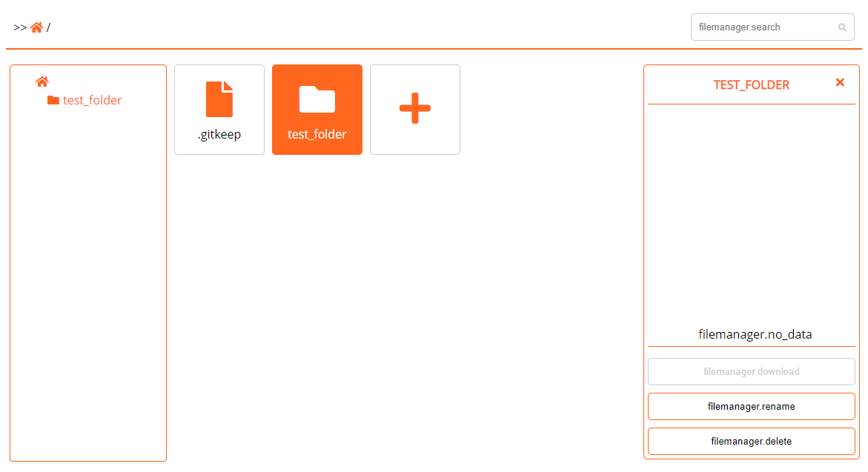The height and width of the screenshot is (472, 868).
Task: Click the white folder icon on the highlighted tile
Action: click(x=317, y=99)
